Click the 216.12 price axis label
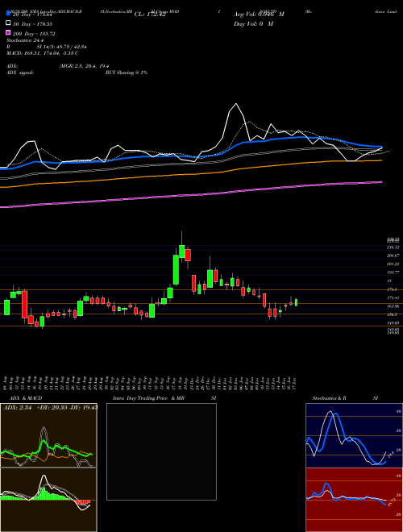This screenshot has height=532, width=403. pyautogui.click(x=393, y=247)
